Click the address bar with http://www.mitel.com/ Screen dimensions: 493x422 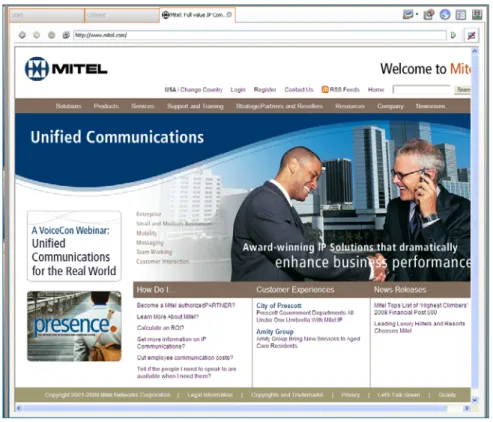point(260,35)
